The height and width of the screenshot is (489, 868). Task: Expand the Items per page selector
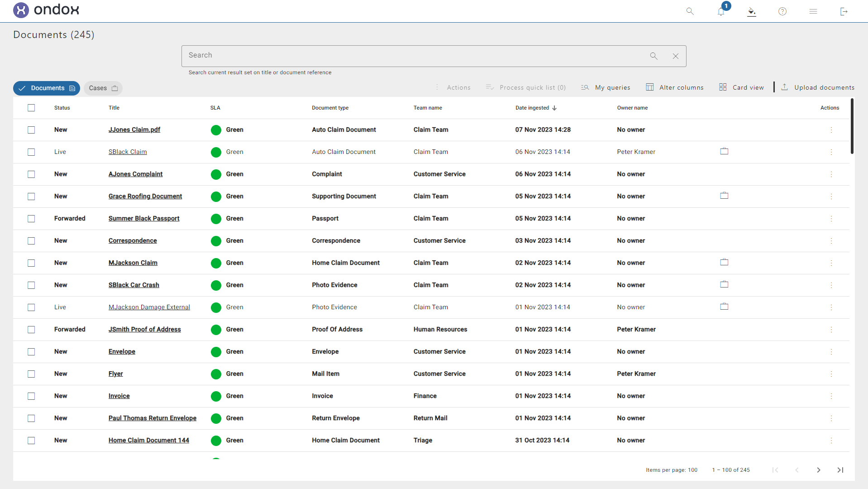click(692, 470)
